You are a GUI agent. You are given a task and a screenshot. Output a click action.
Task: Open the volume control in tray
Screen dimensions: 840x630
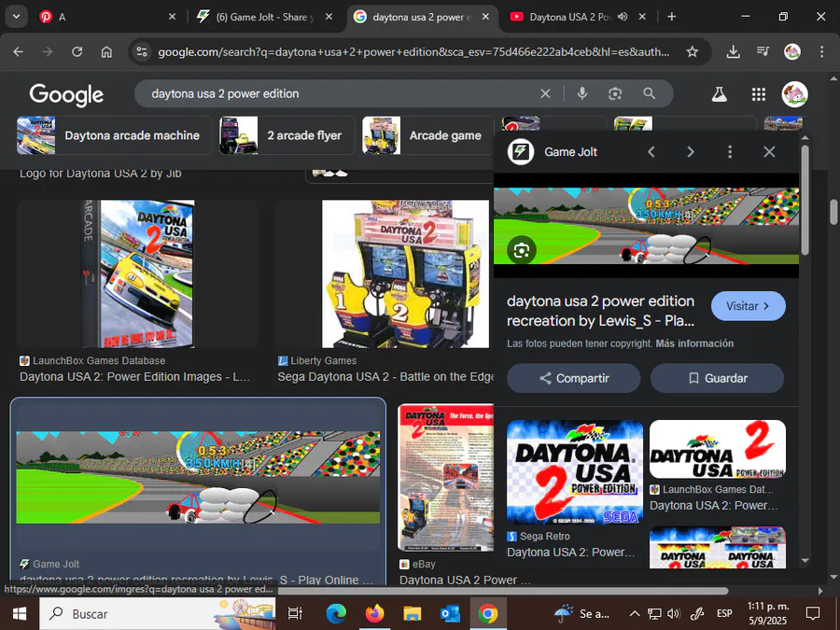(674, 613)
